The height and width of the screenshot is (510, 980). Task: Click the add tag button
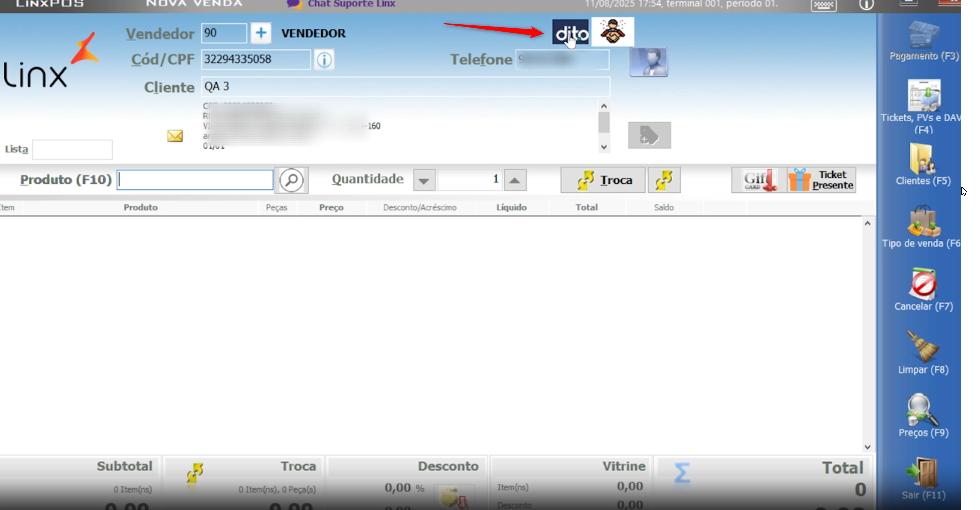649,136
